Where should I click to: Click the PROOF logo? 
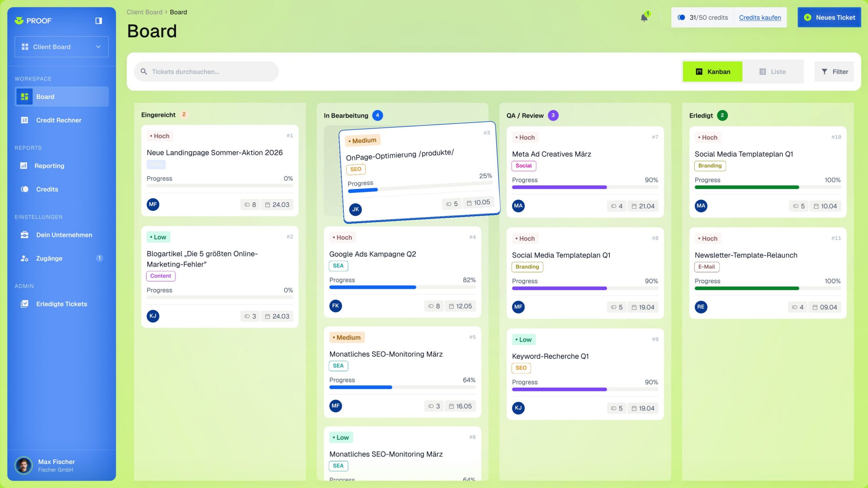point(33,21)
